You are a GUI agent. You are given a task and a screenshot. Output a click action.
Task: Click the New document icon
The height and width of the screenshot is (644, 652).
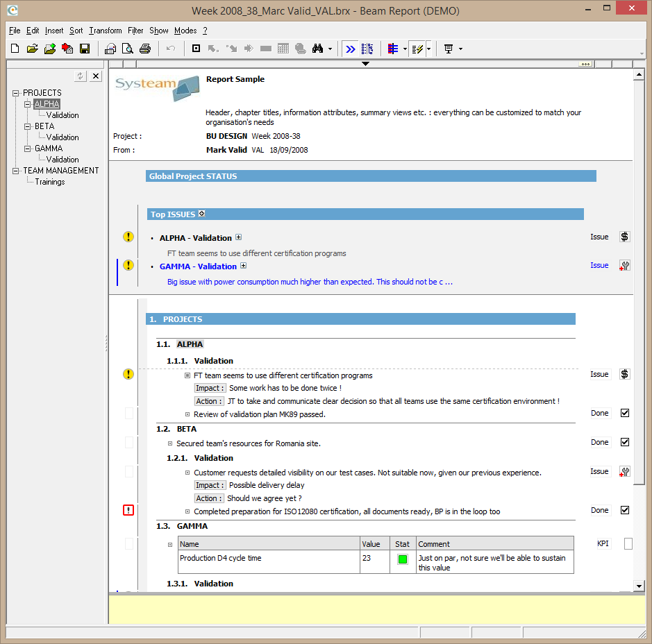[15, 49]
